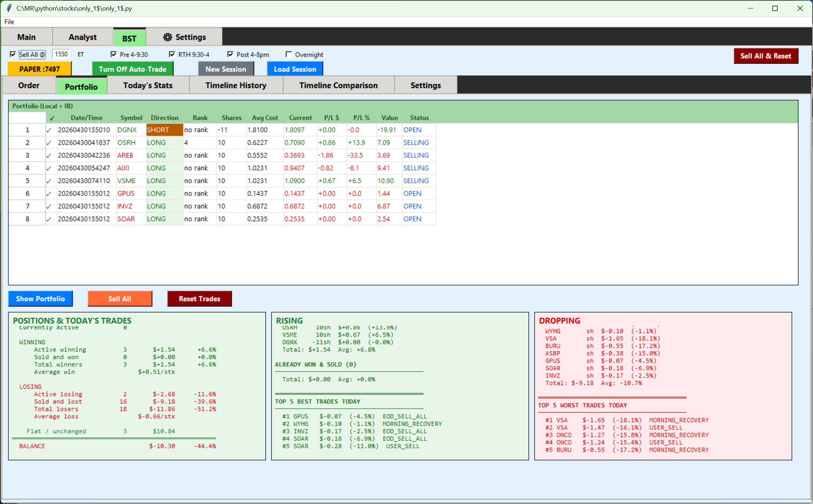813x504 pixels.
Task: Sort by the Value column header
Action: tap(389, 118)
